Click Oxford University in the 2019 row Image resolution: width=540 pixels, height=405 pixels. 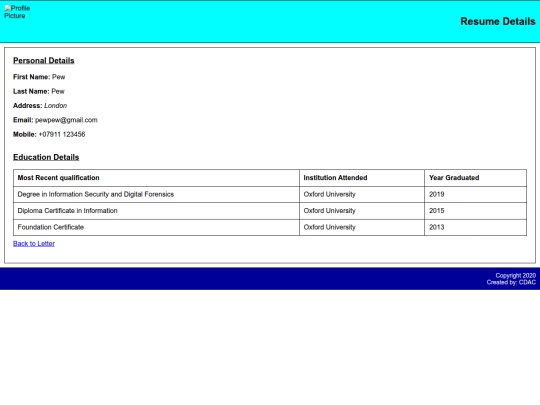362,194
